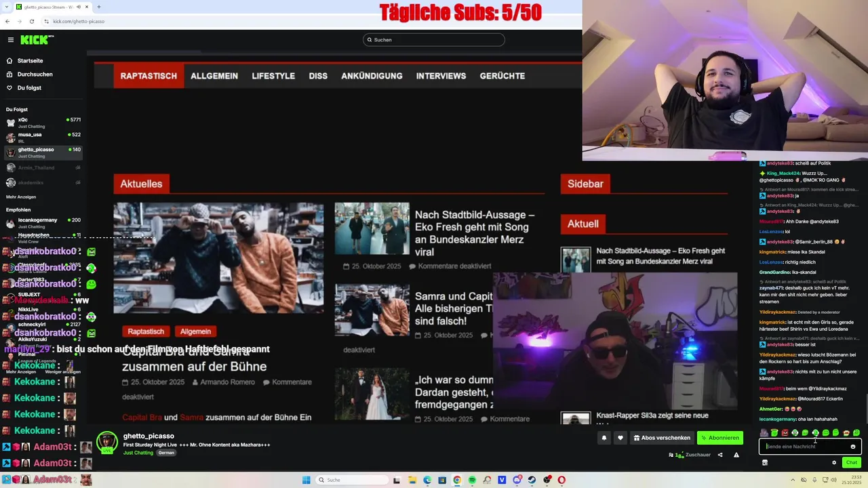
Task: Open ghetto_picasso channel in sidebar
Action: pos(42,152)
